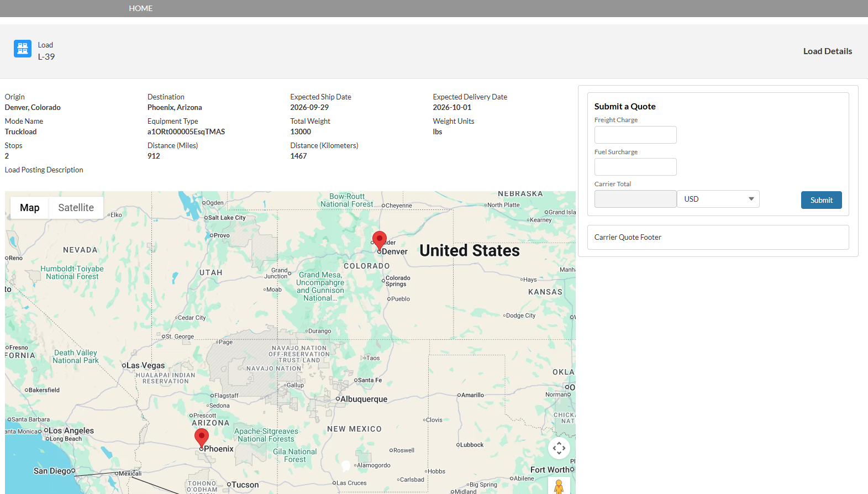The width and height of the screenshot is (868, 494).
Task: Click the Load Posting Description label
Action: click(x=44, y=170)
